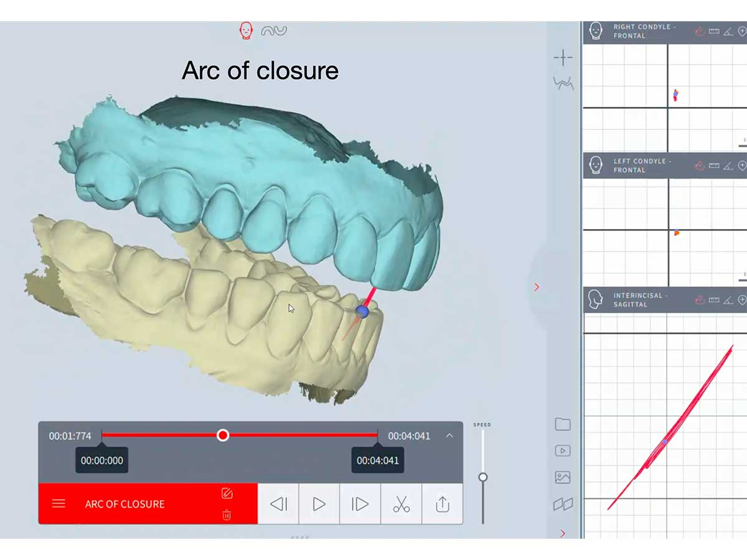Edit the Arc of Closure recording name
This screenshot has width=747, height=560.
pyautogui.click(x=227, y=493)
